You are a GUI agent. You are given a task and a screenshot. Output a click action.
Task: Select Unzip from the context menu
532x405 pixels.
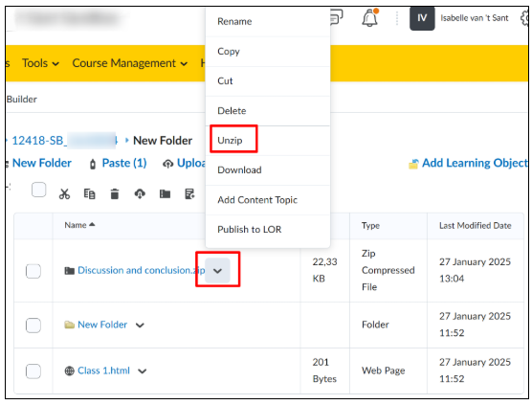(x=230, y=140)
